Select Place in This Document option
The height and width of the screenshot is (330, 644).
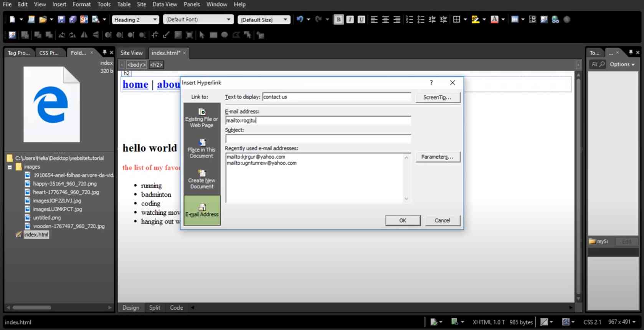pos(202,149)
